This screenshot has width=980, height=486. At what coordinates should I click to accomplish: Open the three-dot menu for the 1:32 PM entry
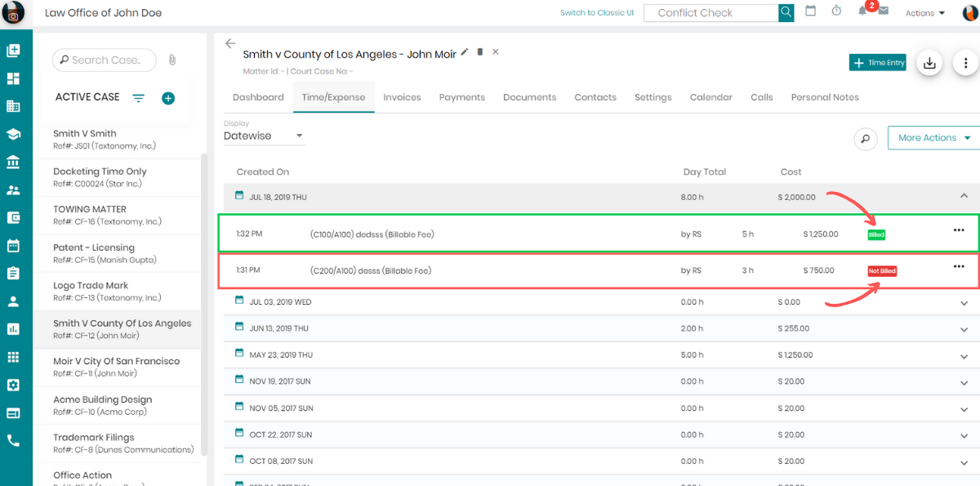(959, 230)
